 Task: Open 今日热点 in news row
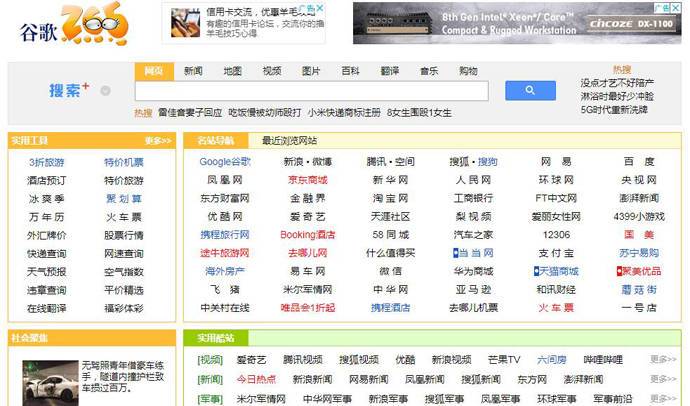pyautogui.click(x=256, y=379)
